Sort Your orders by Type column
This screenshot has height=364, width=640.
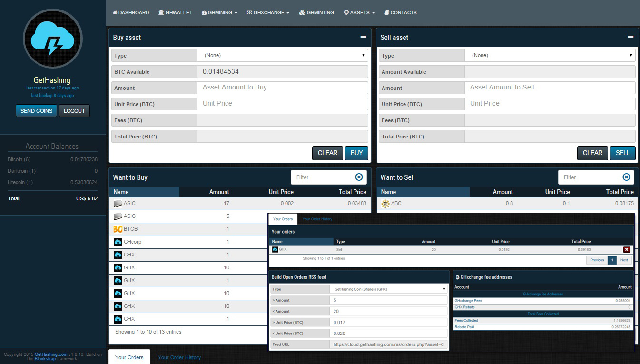[x=341, y=242]
